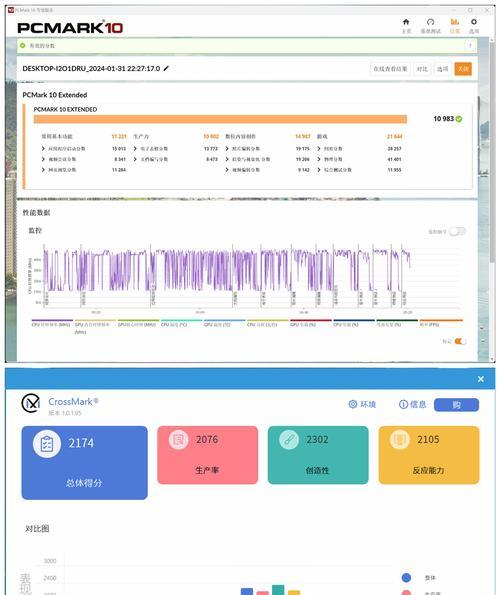Expand the row scoring 11 955

click(x=319, y=170)
